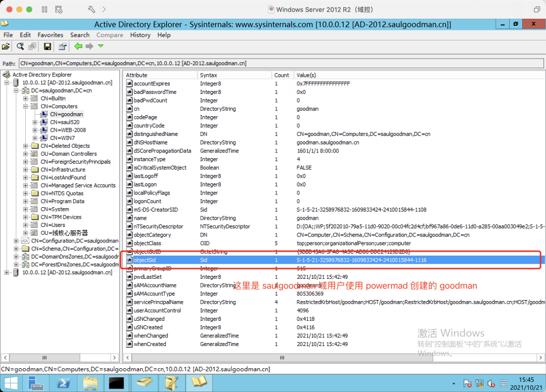This screenshot has width=546, height=392.
Task: Expand the CN=Builtin node
Action: point(25,99)
